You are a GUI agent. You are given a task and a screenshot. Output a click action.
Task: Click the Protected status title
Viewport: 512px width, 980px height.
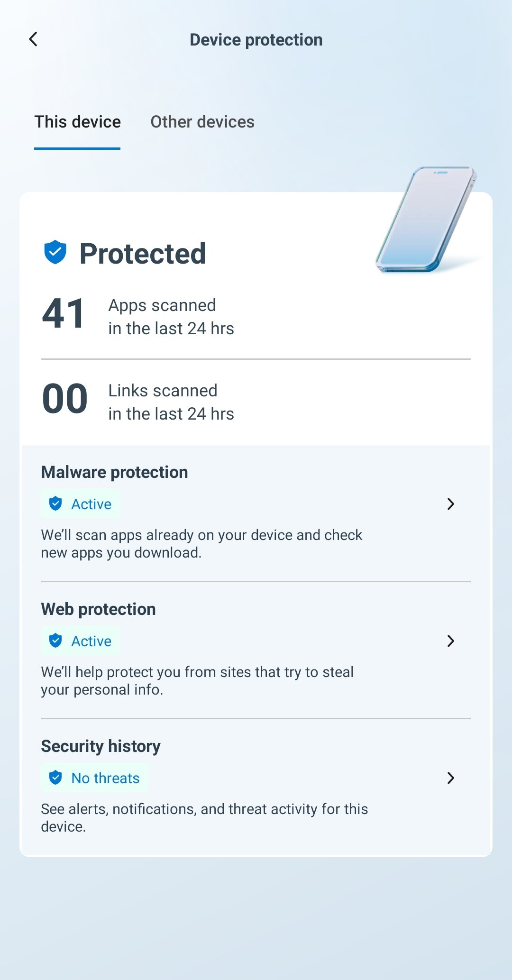point(143,254)
